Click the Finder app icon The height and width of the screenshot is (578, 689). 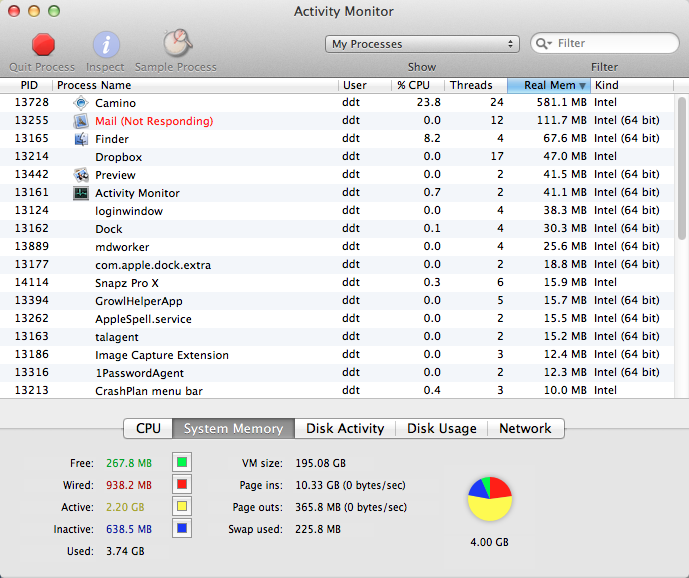click(81, 139)
